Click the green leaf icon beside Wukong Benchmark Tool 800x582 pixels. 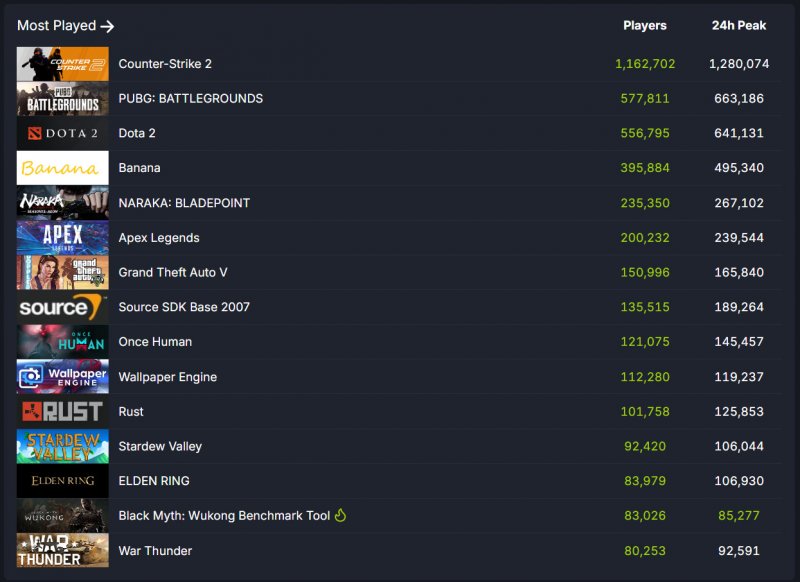(x=340, y=515)
